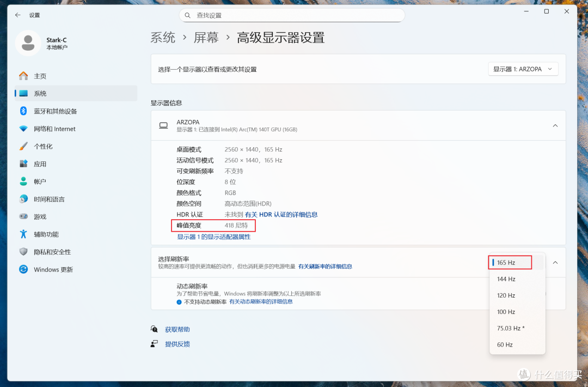
Task: Open 显示器 1 的显示适配器属性 link
Action: [x=214, y=237]
